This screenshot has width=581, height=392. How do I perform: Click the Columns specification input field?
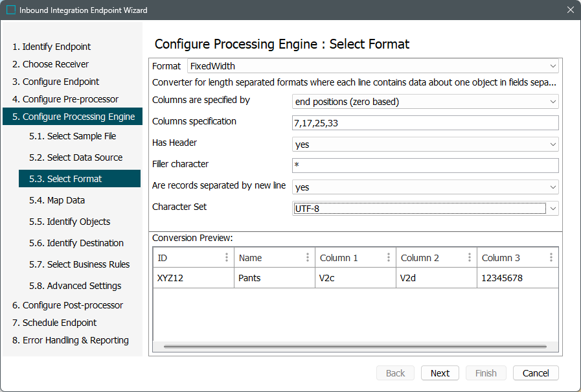point(425,123)
